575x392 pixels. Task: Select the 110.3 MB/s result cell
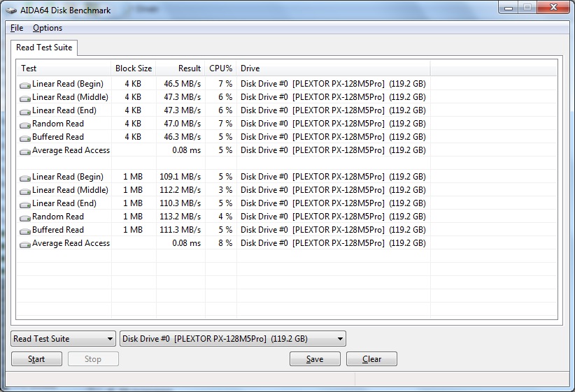[180, 203]
